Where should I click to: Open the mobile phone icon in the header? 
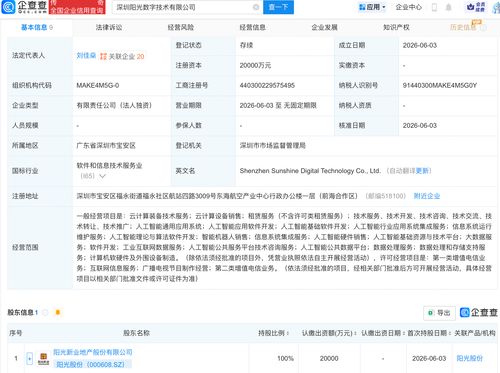[x=434, y=7]
